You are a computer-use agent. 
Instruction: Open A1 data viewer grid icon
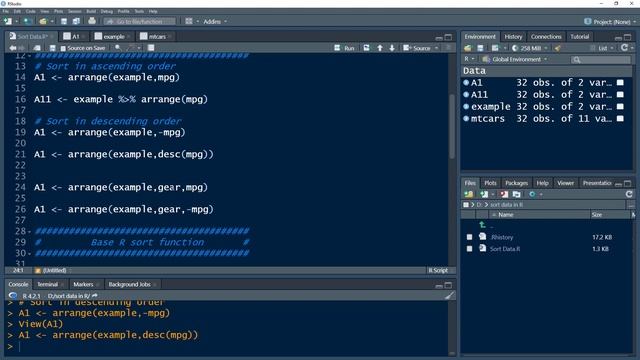coord(620,82)
